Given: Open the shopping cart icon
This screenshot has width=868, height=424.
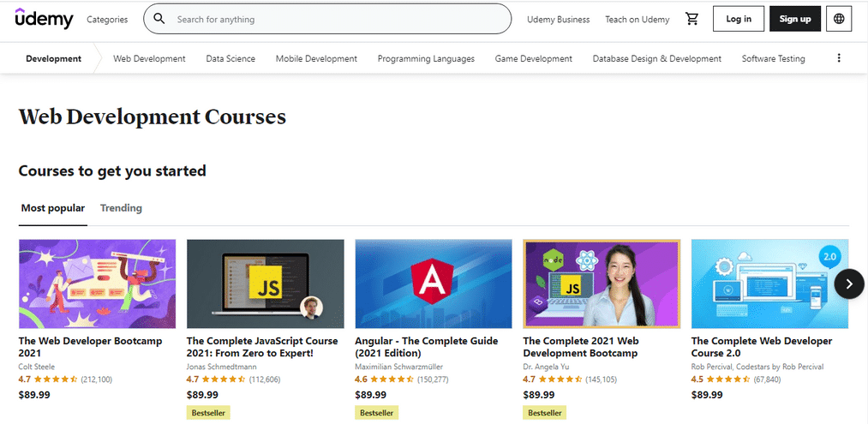Looking at the screenshot, I should (692, 19).
